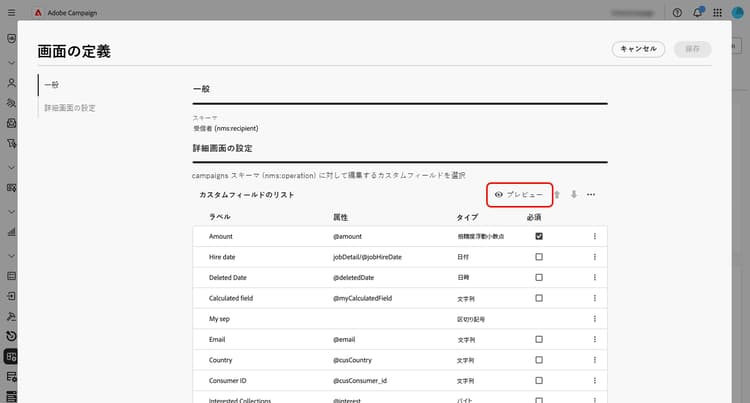Open the row menu for Amount
750x403 pixels.
click(595, 236)
